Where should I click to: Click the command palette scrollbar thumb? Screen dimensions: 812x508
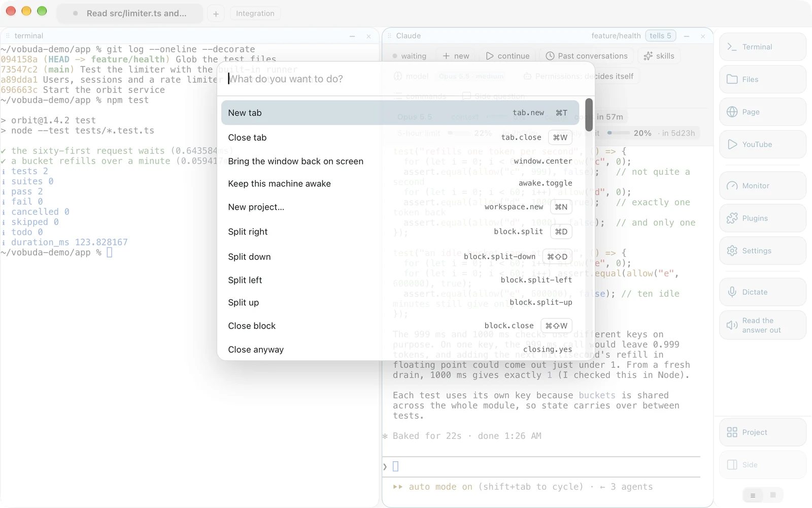pyautogui.click(x=589, y=115)
